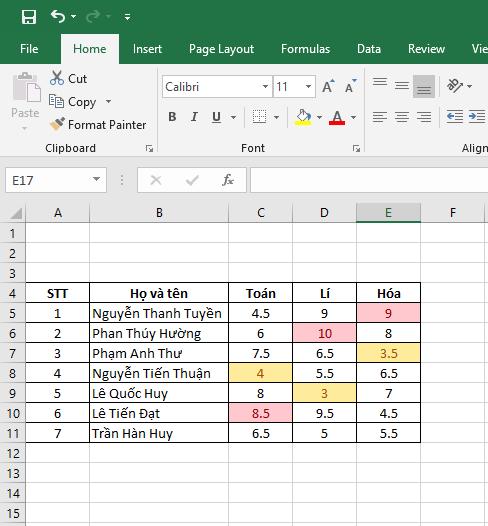Click Increase Indent icon
This screenshot has width=488, height=526.
tap(477, 116)
